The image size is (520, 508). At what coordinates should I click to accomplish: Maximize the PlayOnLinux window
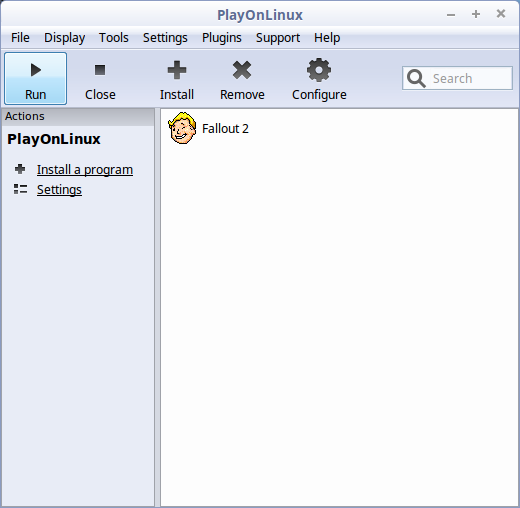[x=476, y=14]
